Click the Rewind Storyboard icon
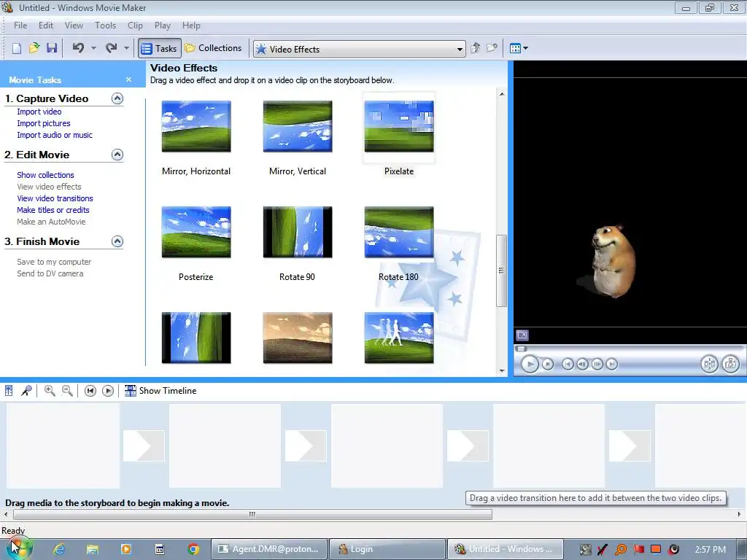747x560 pixels. pos(90,391)
